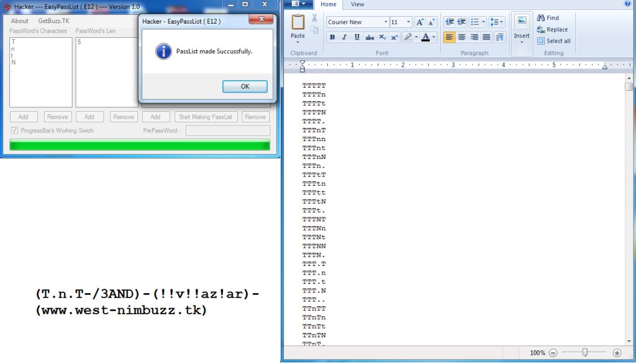This screenshot has height=364, width=636.
Task: Toggle the ProgressBar's Working Swich checkbox
Action: click(x=15, y=130)
